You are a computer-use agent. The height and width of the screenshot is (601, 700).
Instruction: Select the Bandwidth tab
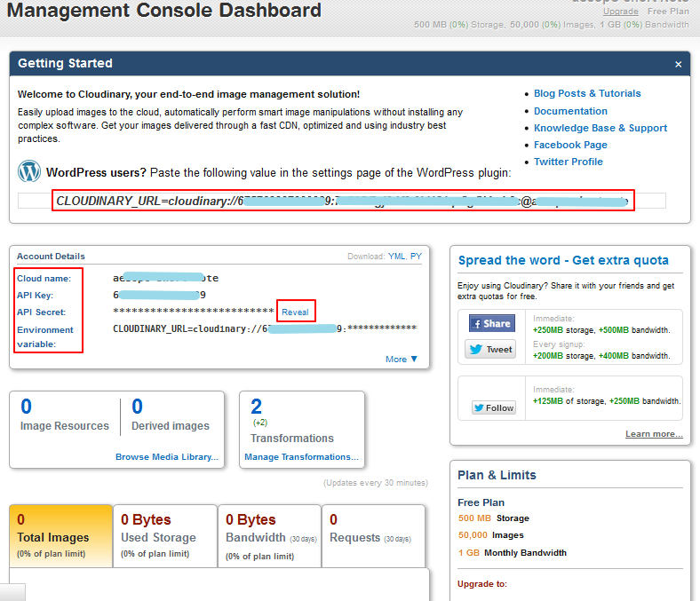click(x=270, y=536)
